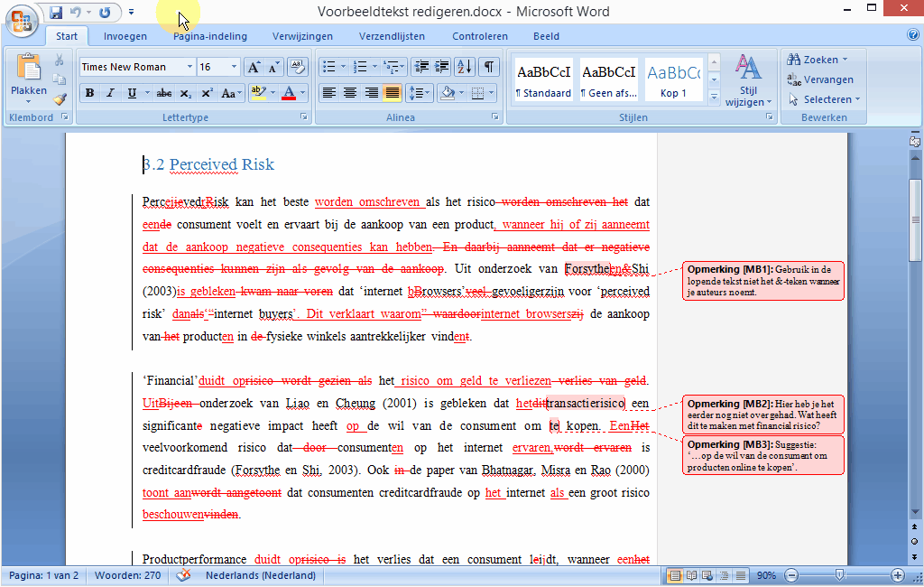Click the Format Painter brush icon
Screen dimensions: 924x587
pos(60,99)
